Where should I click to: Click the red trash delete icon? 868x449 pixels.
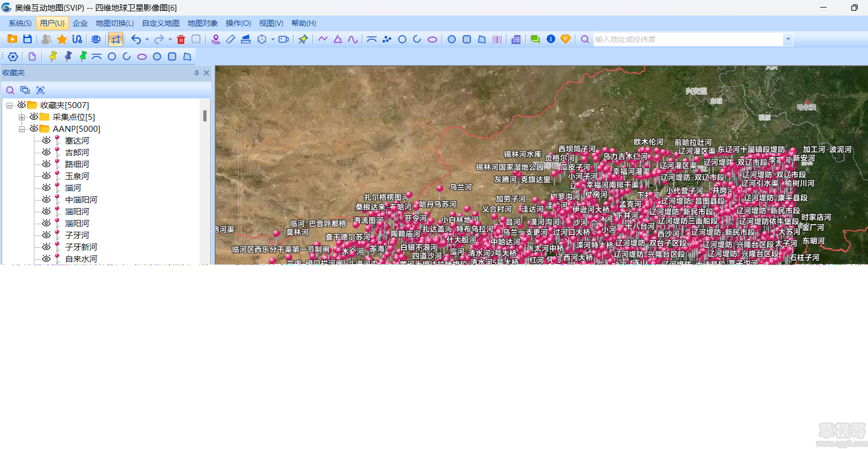(x=181, y=39)
